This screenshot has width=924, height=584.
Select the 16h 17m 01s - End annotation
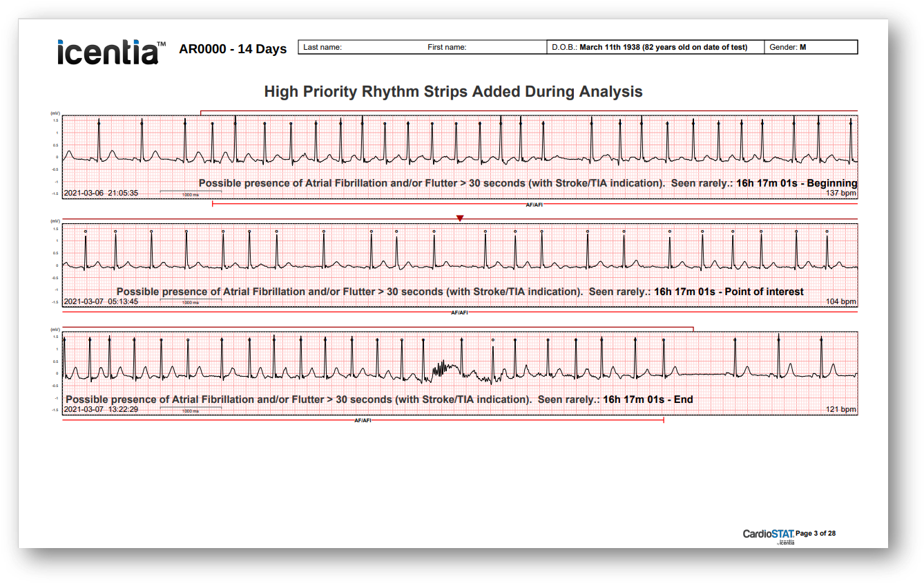649,399
